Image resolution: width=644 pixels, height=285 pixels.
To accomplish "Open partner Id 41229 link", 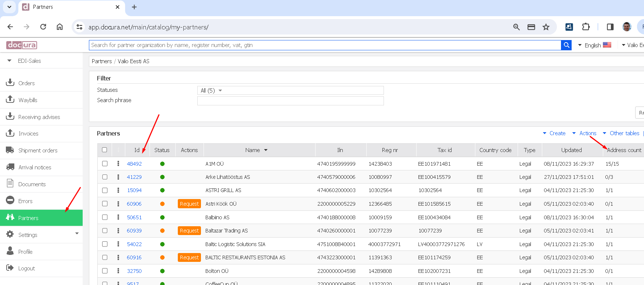I will (134, 177).
